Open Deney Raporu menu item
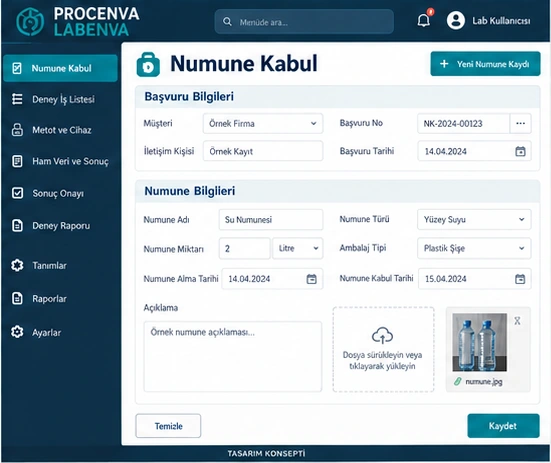The height and width of the screenshot is (463, 551). (x=60, y=226)
